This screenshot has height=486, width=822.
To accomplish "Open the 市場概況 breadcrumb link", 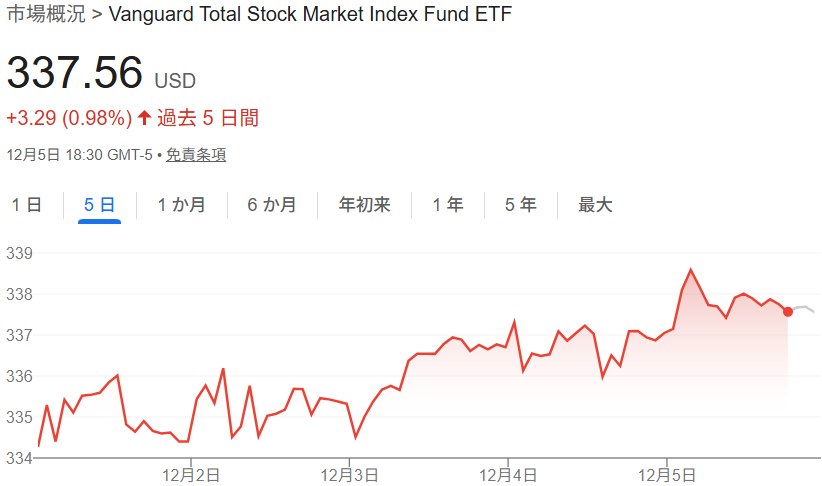I will pos(44,15).
